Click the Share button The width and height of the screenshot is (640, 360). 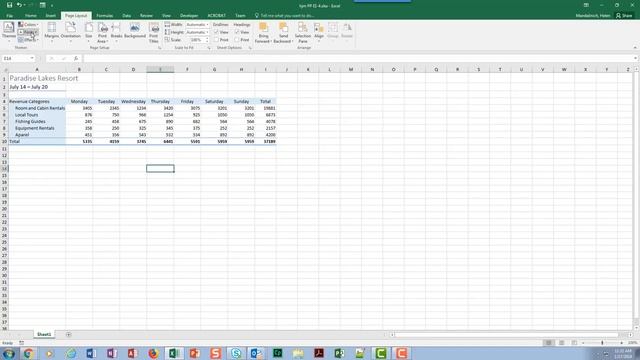click(x=624, y=16)
